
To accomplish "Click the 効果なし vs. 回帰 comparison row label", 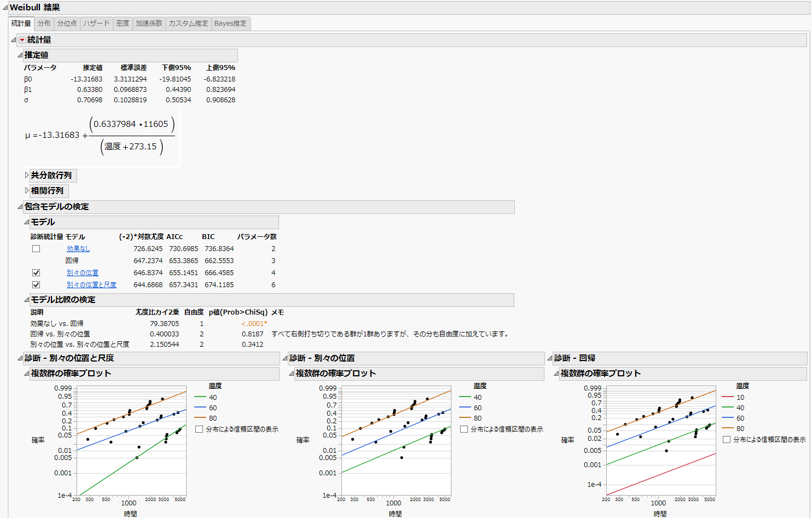I will click(x=57, y=324).
